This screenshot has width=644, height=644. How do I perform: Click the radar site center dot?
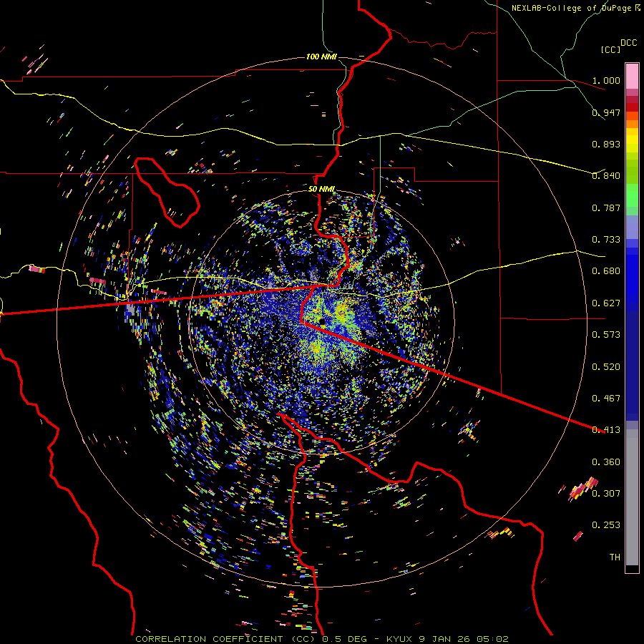[x=322, y=321]
